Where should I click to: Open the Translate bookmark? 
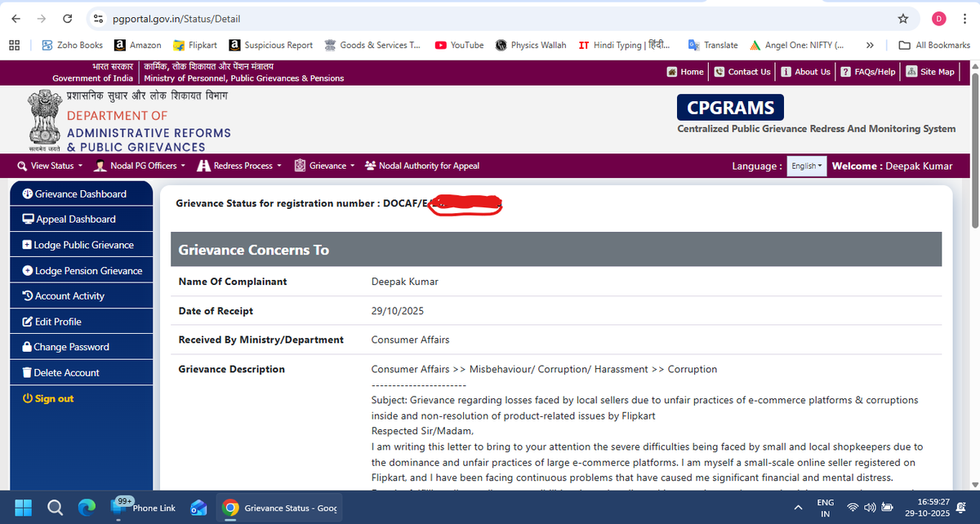[713, 45]
